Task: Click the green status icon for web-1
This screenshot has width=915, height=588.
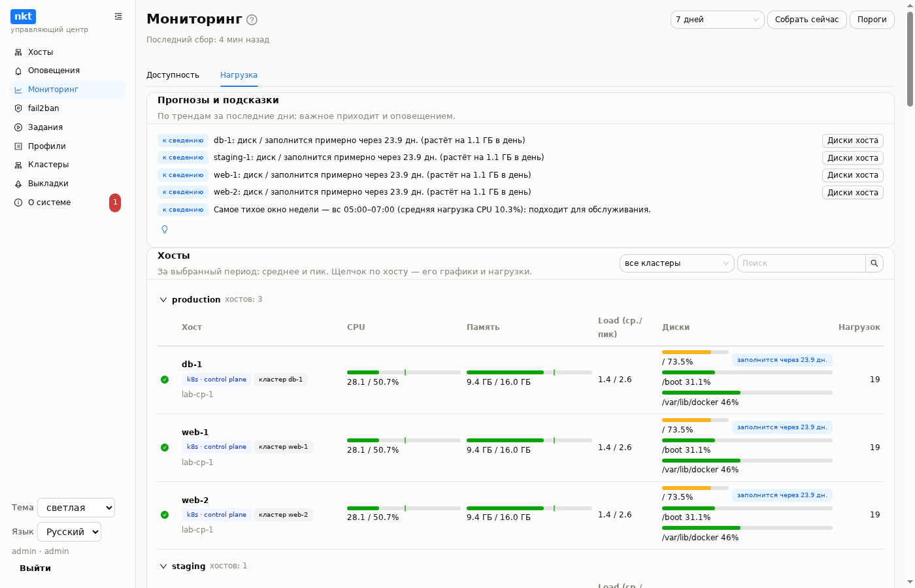Action: tap(165, 448)
